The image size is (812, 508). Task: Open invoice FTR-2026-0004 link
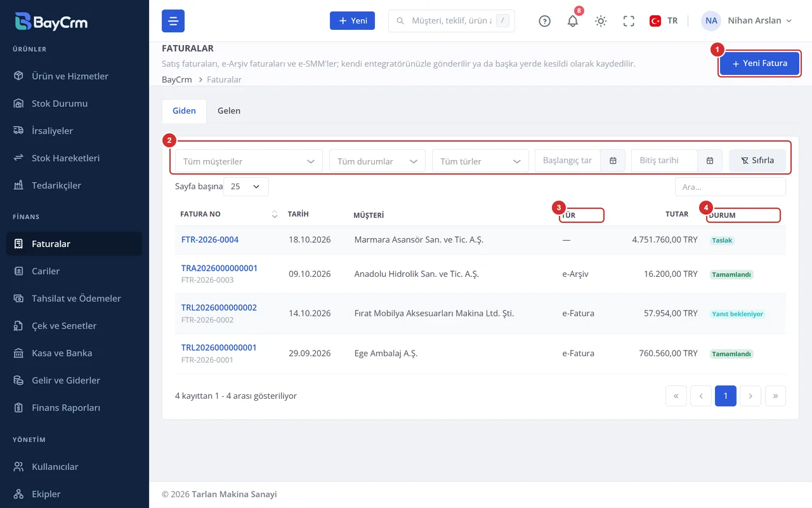(210, 239)
